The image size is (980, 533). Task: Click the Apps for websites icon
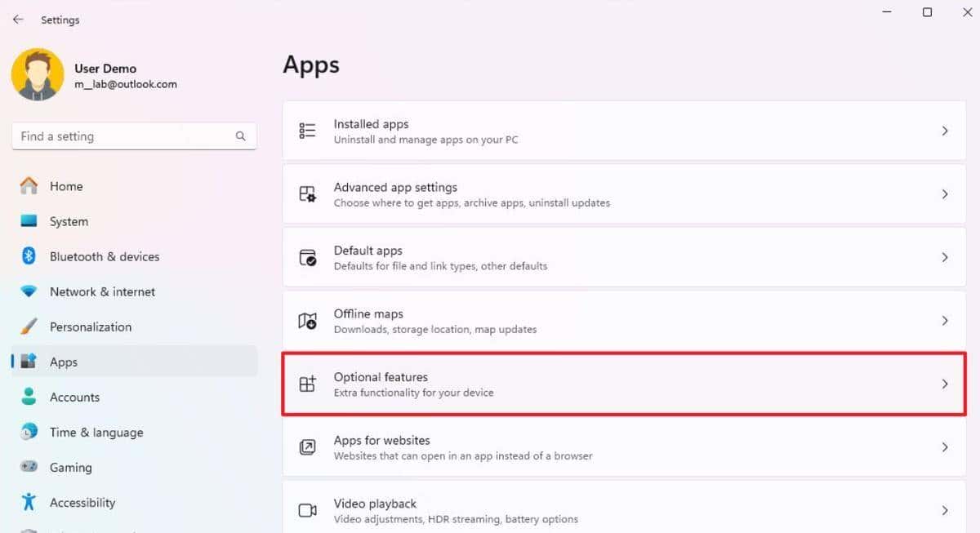point(307,447)
